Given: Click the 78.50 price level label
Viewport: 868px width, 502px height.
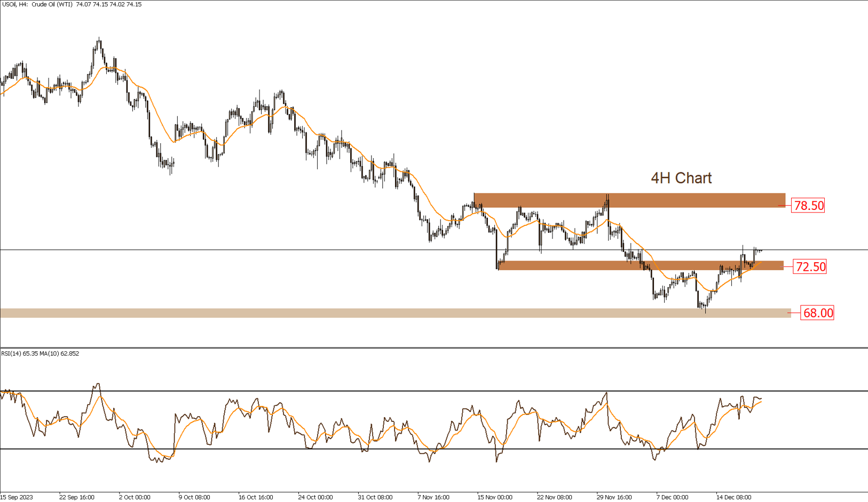Looking at the screenshot, I should click(808, 206).
